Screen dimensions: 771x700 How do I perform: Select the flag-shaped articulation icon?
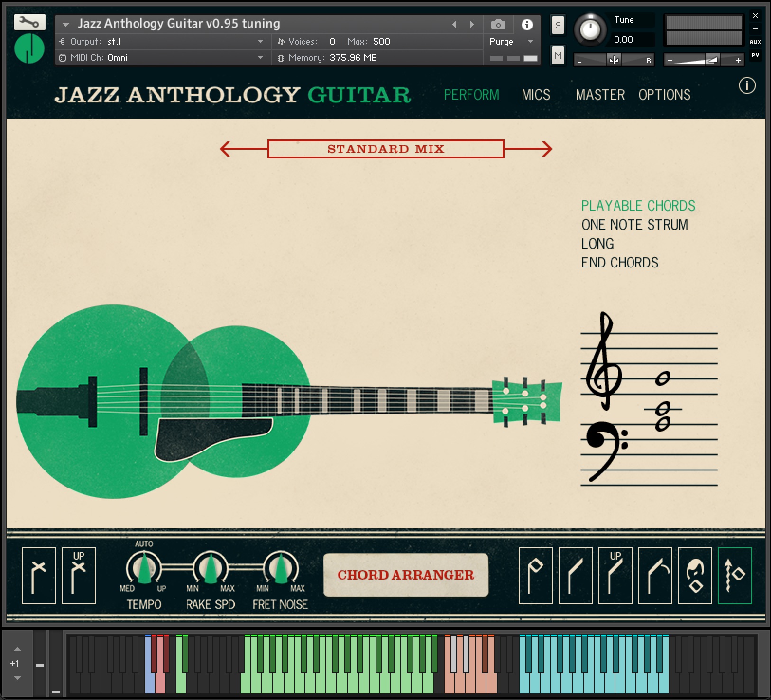click(535, 575)
